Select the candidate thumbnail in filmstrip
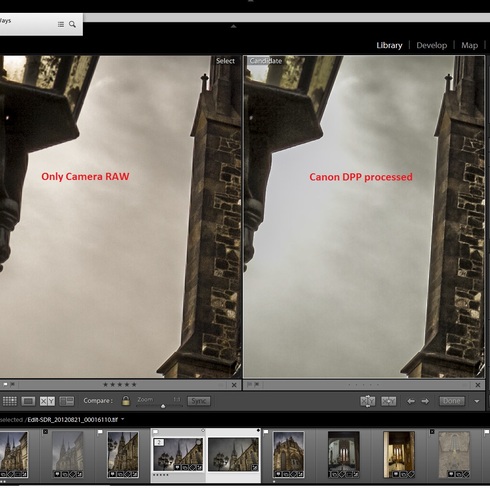 click(x=233, y=454)
